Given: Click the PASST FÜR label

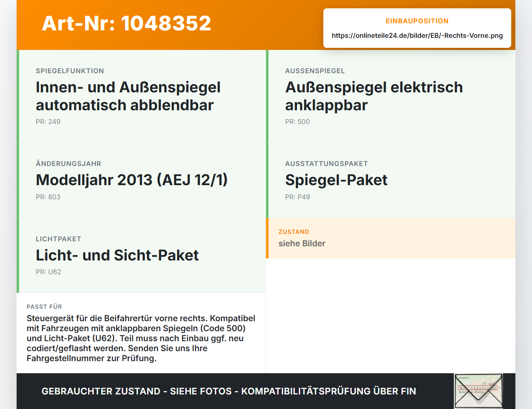Looking at the screenshot, I should (x=44, y=307).
